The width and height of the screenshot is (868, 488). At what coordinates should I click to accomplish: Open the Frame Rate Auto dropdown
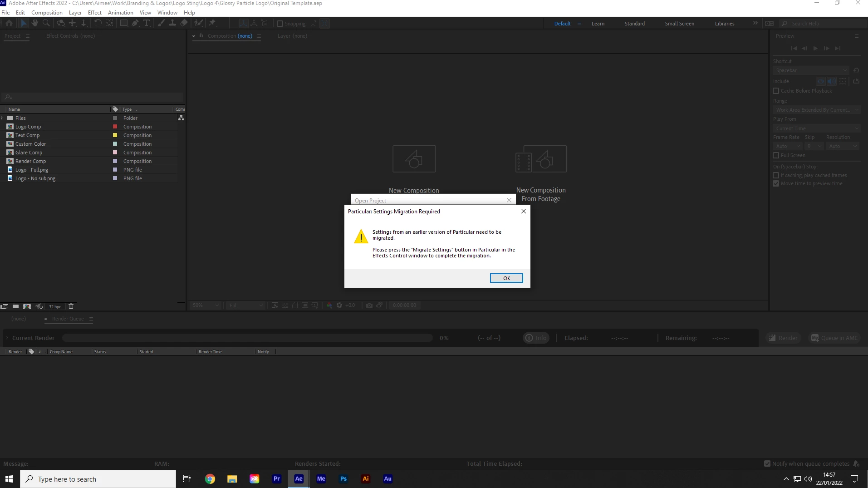pyautogui.click(x=787, y=146)
